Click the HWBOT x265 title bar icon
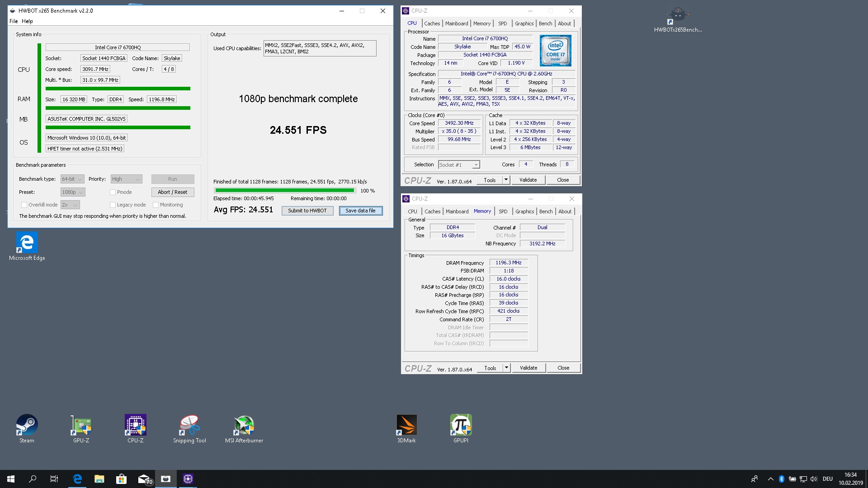 (13, 11)
